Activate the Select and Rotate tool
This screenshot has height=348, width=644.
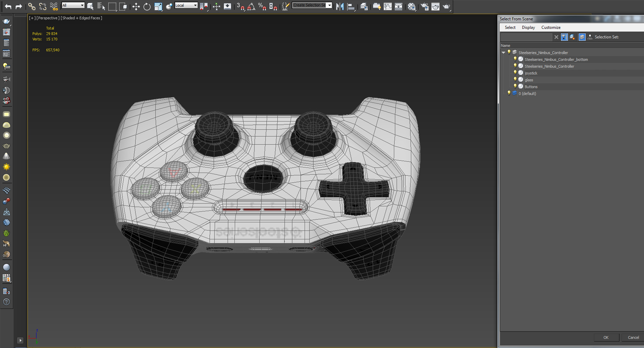coord(147,7)
